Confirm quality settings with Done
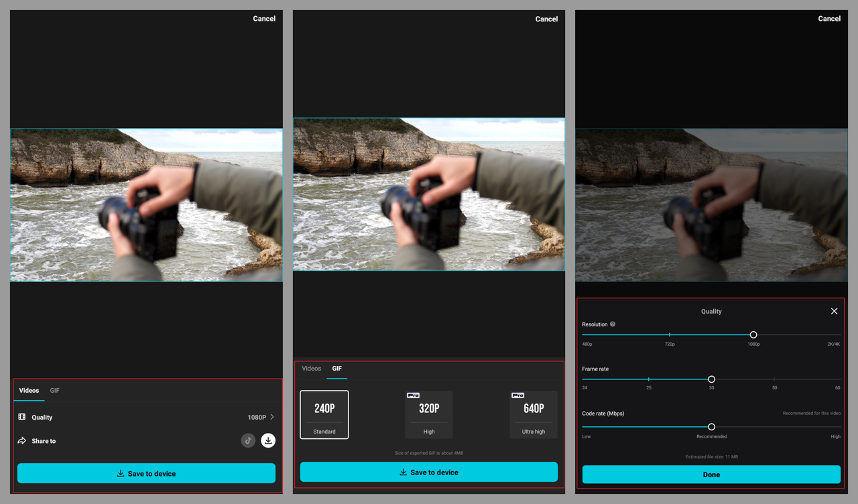This screenshot has height=504, width=858. pos(711,474)
